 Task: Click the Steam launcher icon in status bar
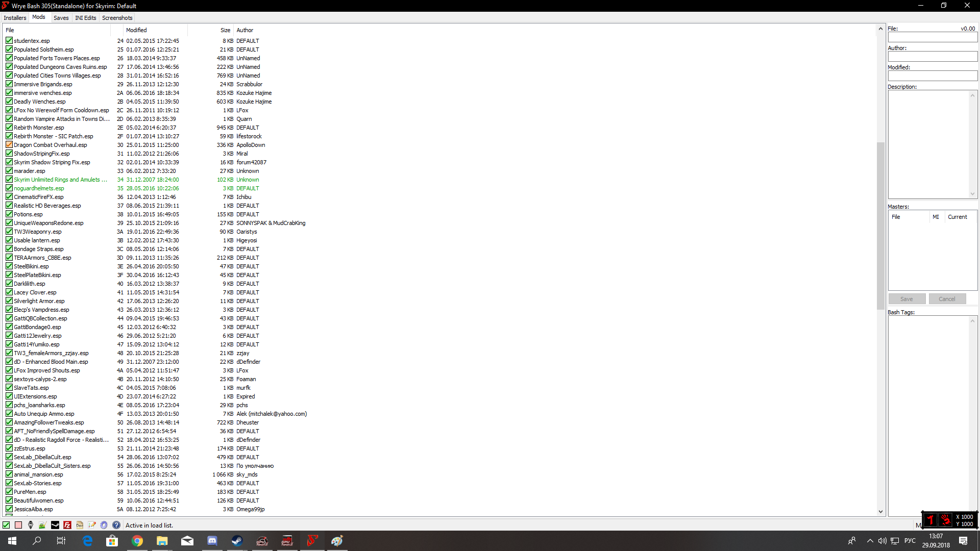click(55, 525)
